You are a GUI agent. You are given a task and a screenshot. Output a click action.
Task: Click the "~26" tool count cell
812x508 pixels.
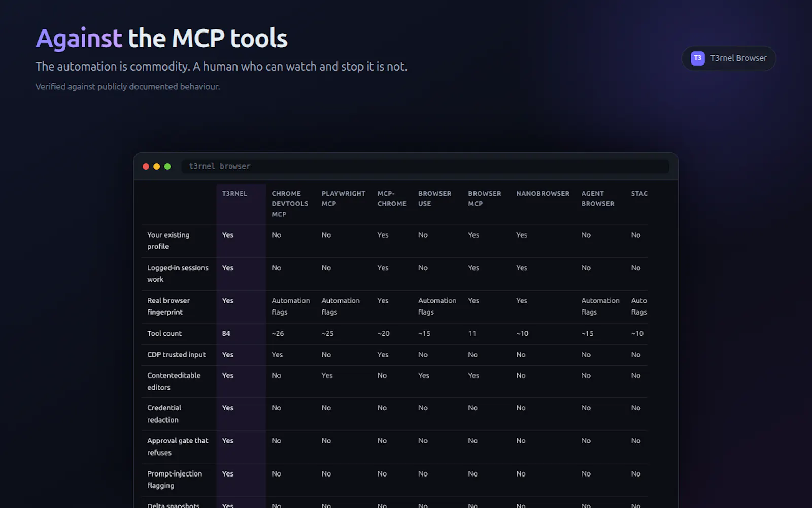tap(278, 334)
